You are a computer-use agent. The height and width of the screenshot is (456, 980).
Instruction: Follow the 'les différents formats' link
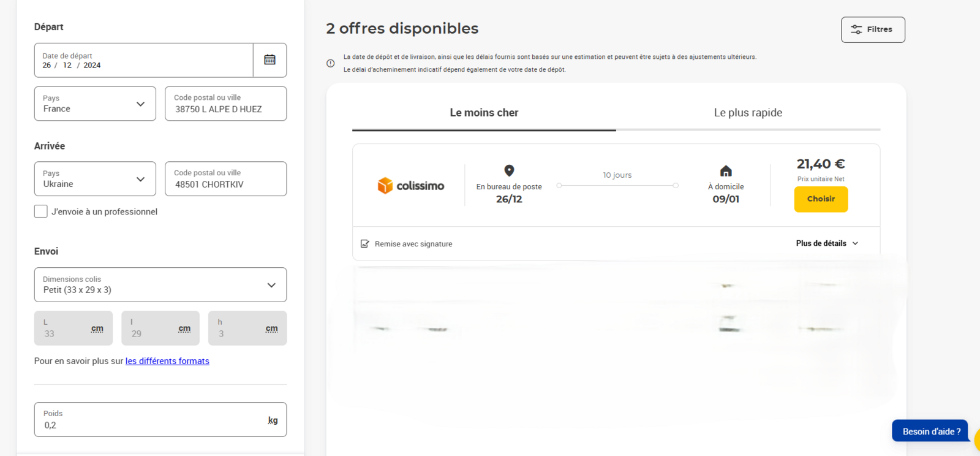coord(167,361)
